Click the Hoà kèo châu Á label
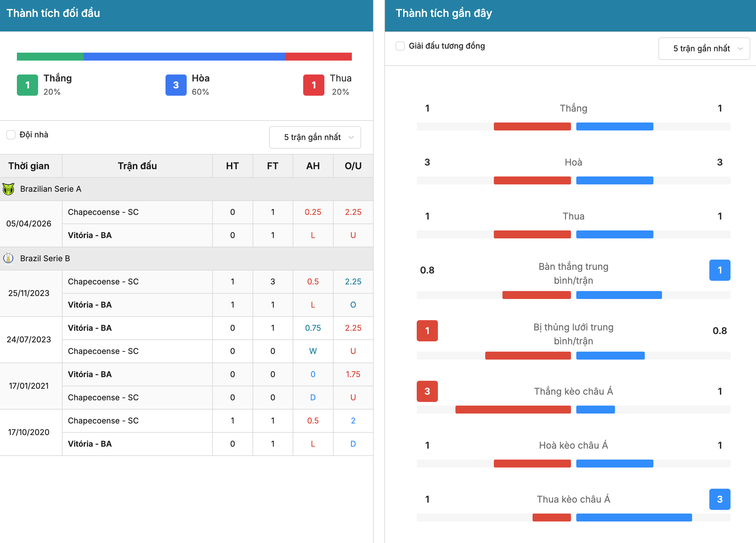This screenshot has width=756, height=543. (573, 445)
